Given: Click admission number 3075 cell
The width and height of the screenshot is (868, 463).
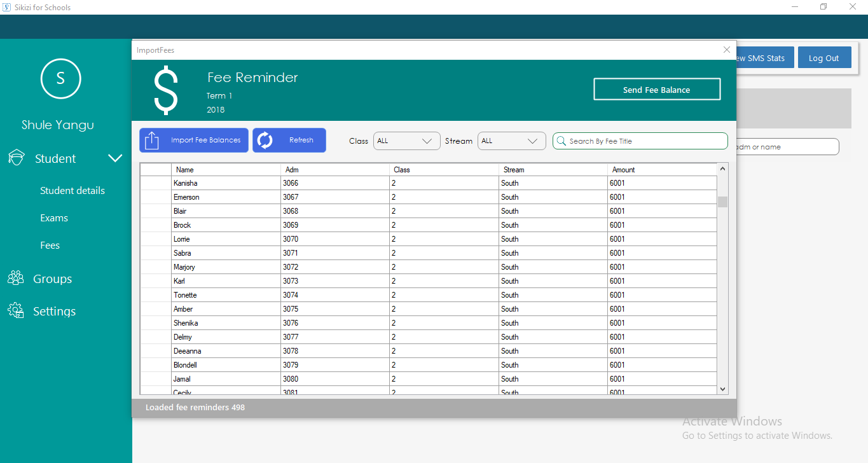Looking at the screenshot, I should coord(335,309).
